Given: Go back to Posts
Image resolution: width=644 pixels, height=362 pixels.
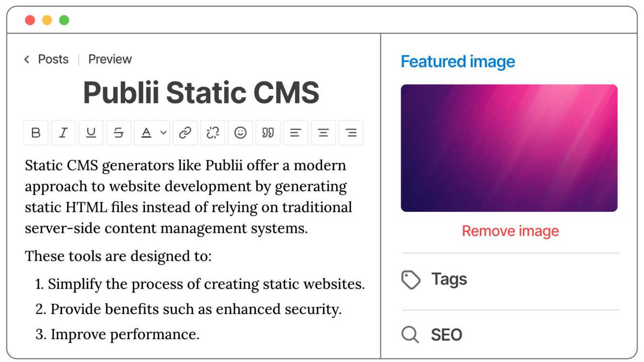Looking at the screenshot, I should pos(53,59).
